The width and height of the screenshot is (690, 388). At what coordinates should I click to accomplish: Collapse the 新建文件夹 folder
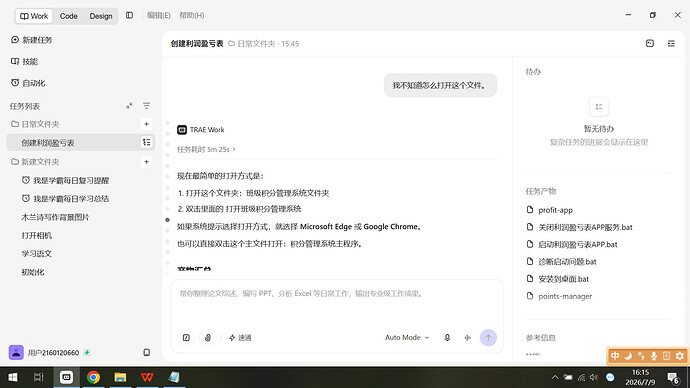(35, 162)
